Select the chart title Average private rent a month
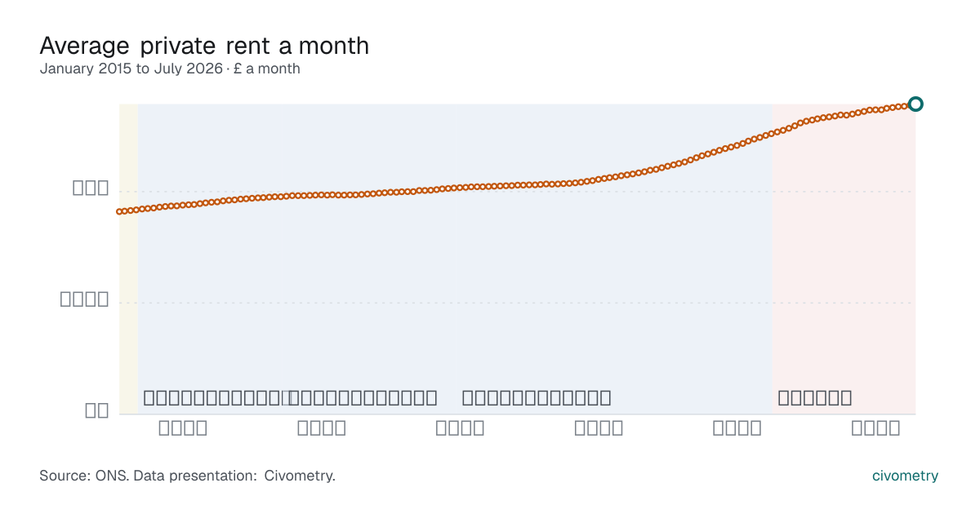This screenshot has height=514, width=980. [204, 46]
